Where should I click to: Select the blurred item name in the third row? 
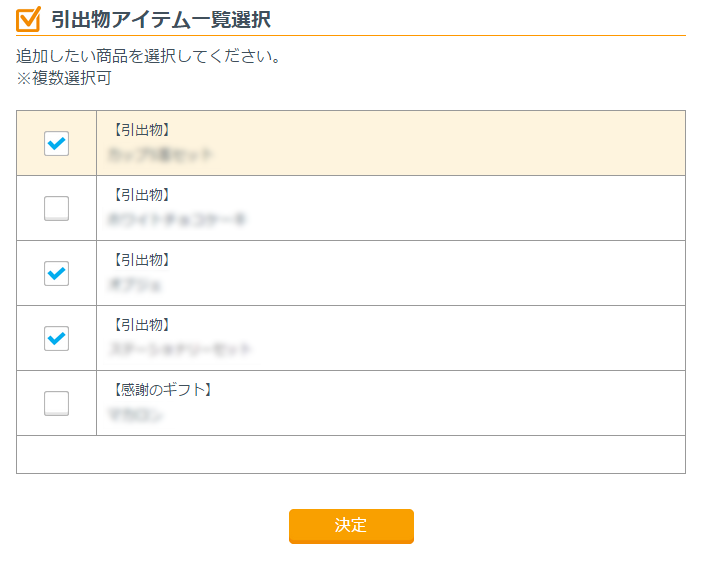pyautogui.click(x=135, y=284)
